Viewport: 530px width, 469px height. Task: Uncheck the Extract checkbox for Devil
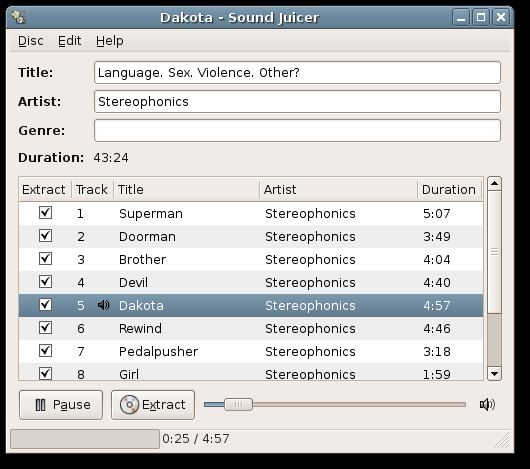pyautogui.click(x=45, y=282)
